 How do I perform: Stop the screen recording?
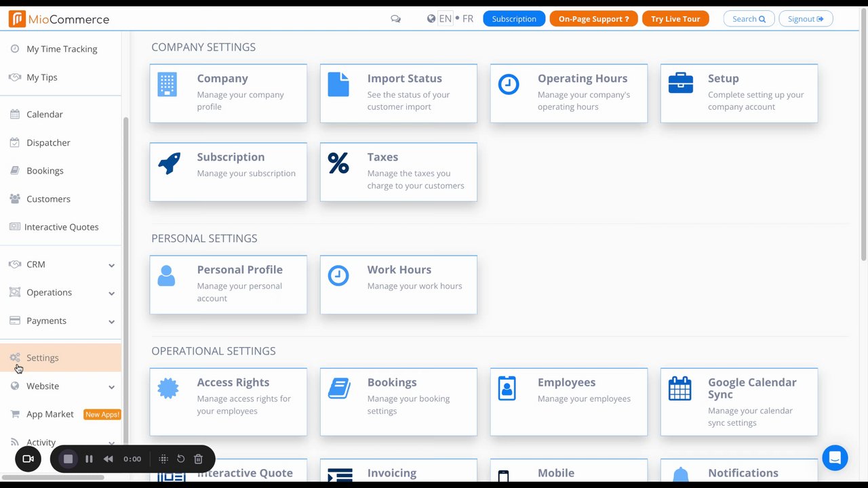tap(68, 459)
